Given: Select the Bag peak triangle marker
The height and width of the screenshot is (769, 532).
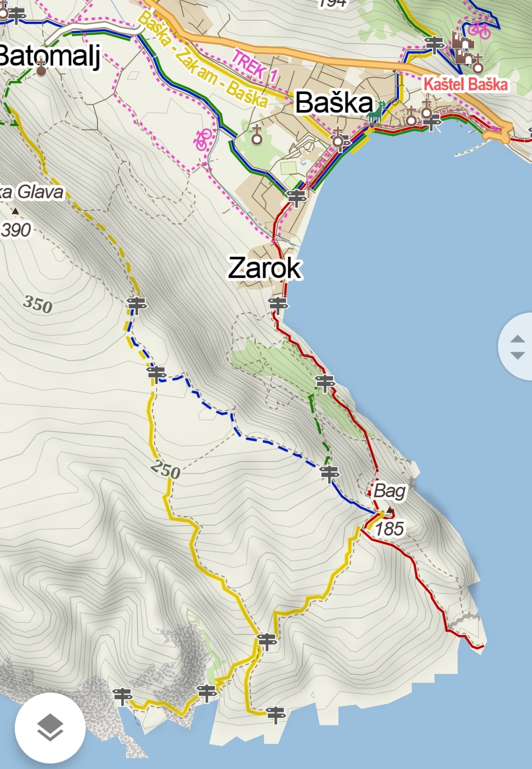Looking at the screenshot, I should (390, 510).
